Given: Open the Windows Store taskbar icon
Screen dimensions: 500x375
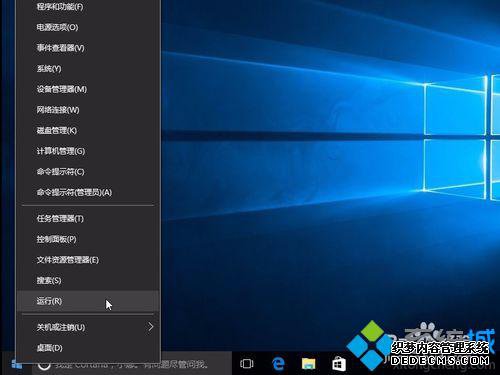Looking at the screenshot, I should click(x=339, y=364).
